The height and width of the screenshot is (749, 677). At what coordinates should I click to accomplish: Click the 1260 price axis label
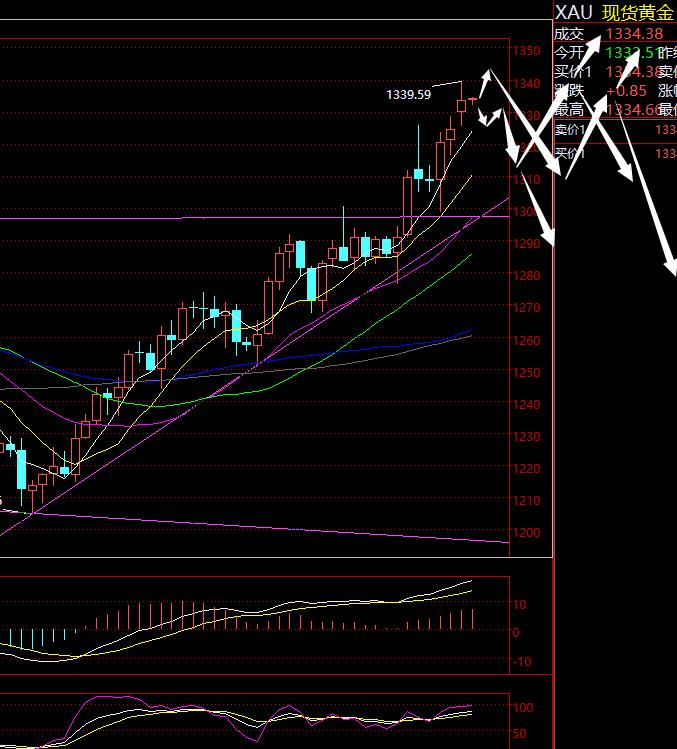[527, 341]
